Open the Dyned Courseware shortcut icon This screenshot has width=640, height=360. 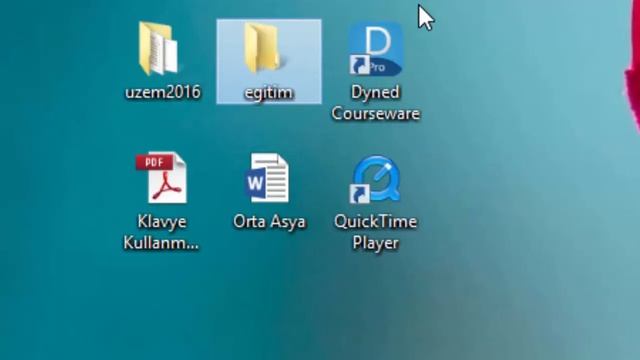[376, 49]
